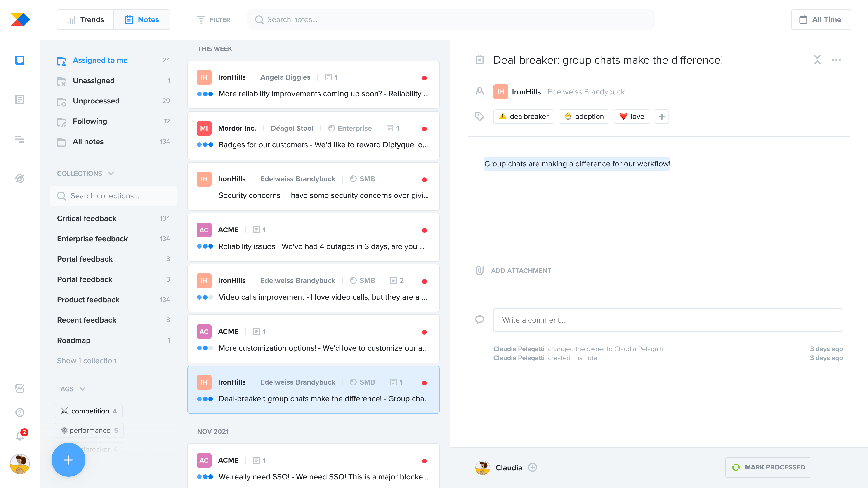The height and width of the screenshot is (488, 868).
Task: Click the importance dots on Video calls note
Action: point(205,297)
